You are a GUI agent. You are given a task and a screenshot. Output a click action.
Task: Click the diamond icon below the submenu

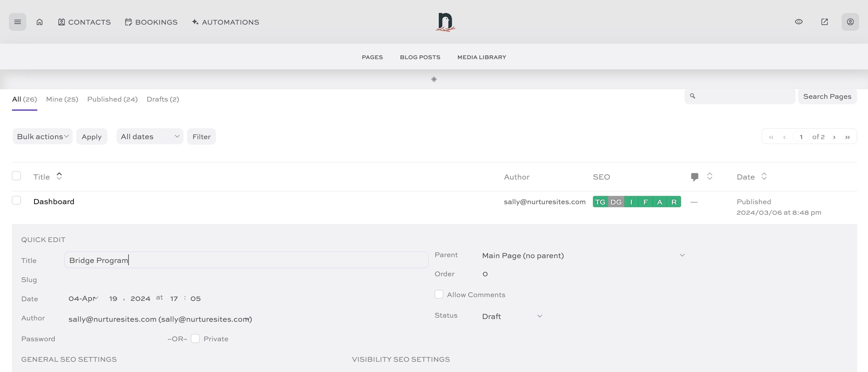pos(434,79)
